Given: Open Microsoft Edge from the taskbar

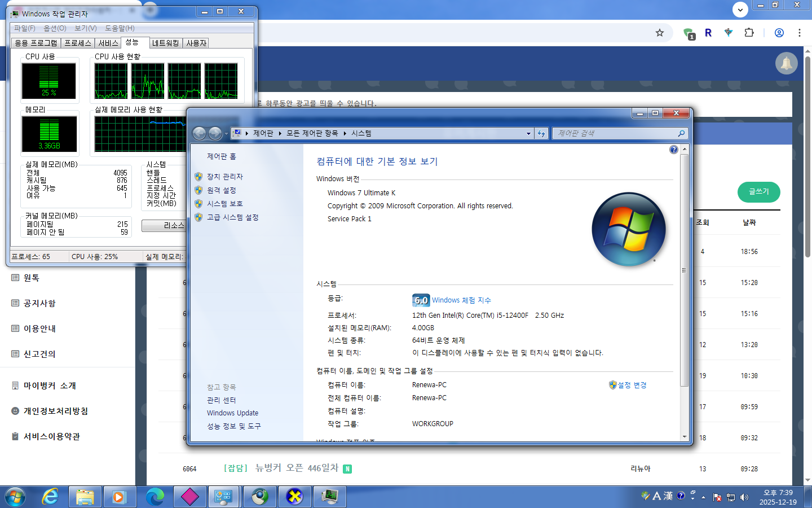Looking at the screenshot, I should [x=155, y=497].
